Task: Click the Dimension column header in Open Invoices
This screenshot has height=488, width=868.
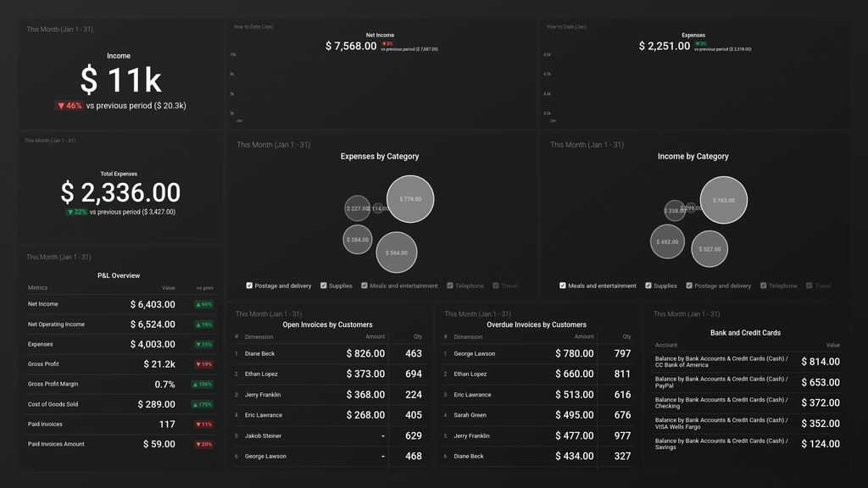Action: click(259, 336)
